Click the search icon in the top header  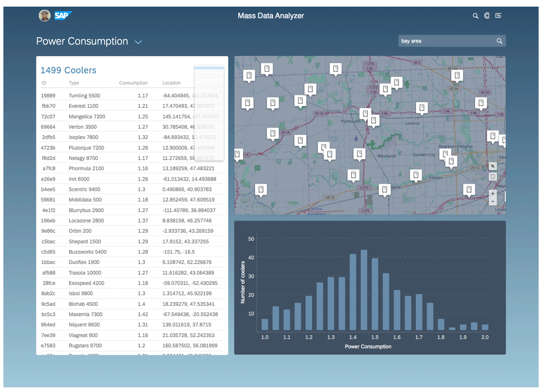(x=475, y=16)
